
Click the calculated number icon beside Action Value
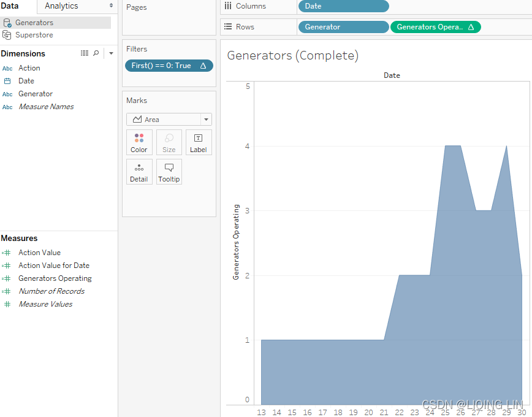6,253
